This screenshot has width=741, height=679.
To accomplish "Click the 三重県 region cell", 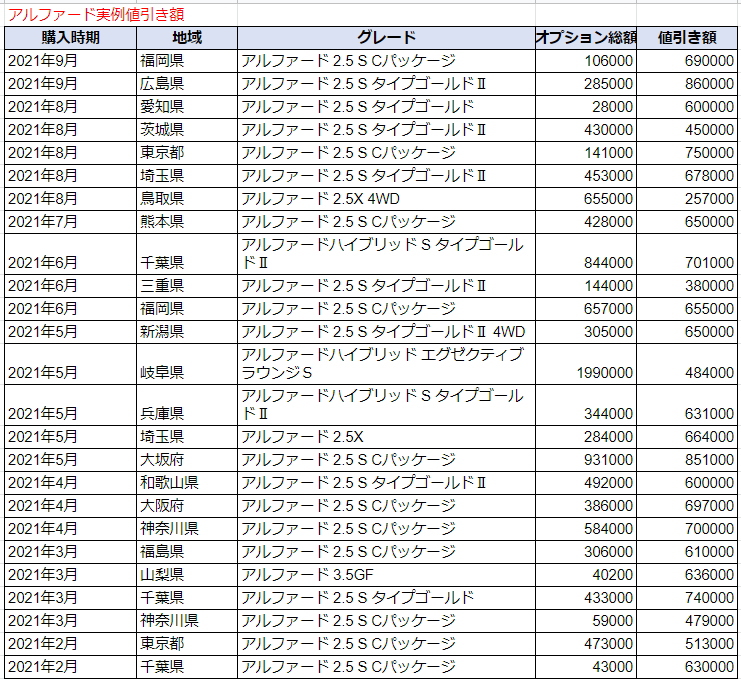I will 187,286.
